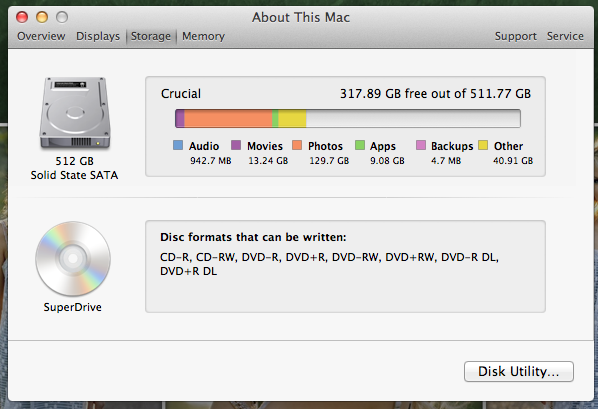Screen dimensions: 598x409
Task: Click the SuperDrive disc icon
Action: point(73,259)
